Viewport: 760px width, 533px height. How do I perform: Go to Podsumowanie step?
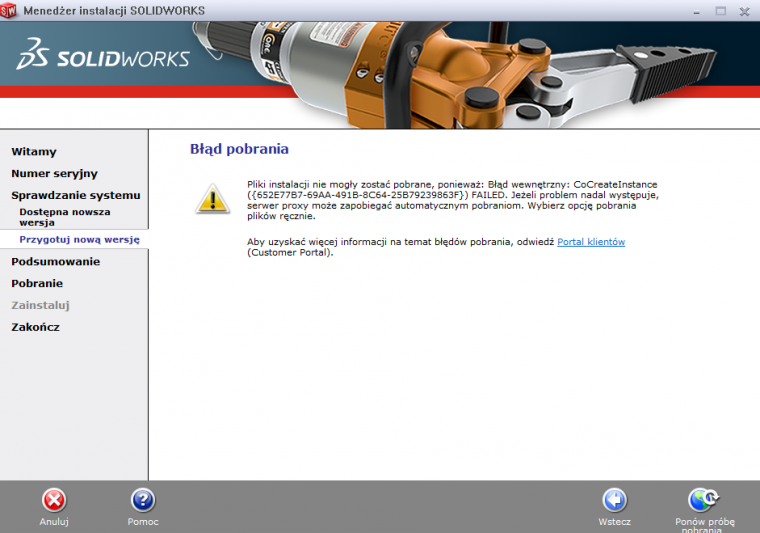[56, 262]
